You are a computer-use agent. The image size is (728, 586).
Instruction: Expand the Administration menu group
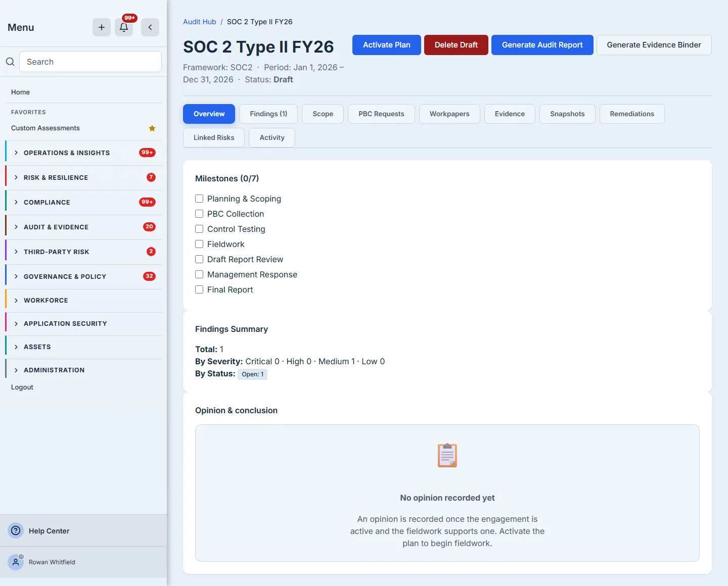(83, 370)
